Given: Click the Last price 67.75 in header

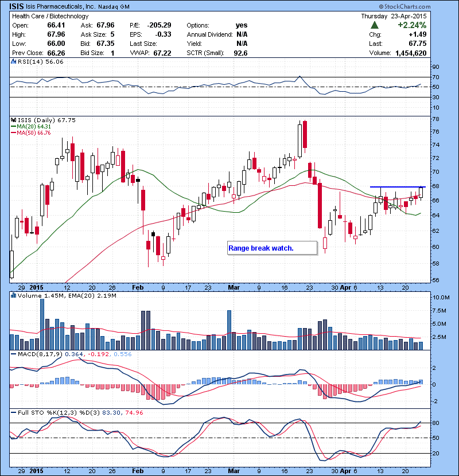Looking at the screenshot, I should click(418, 44).
